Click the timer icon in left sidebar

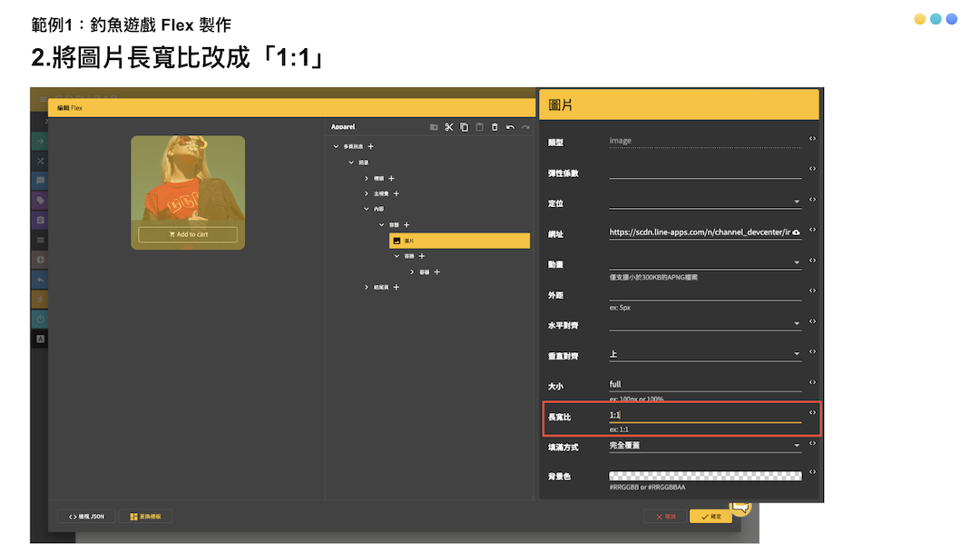[40, 319]
